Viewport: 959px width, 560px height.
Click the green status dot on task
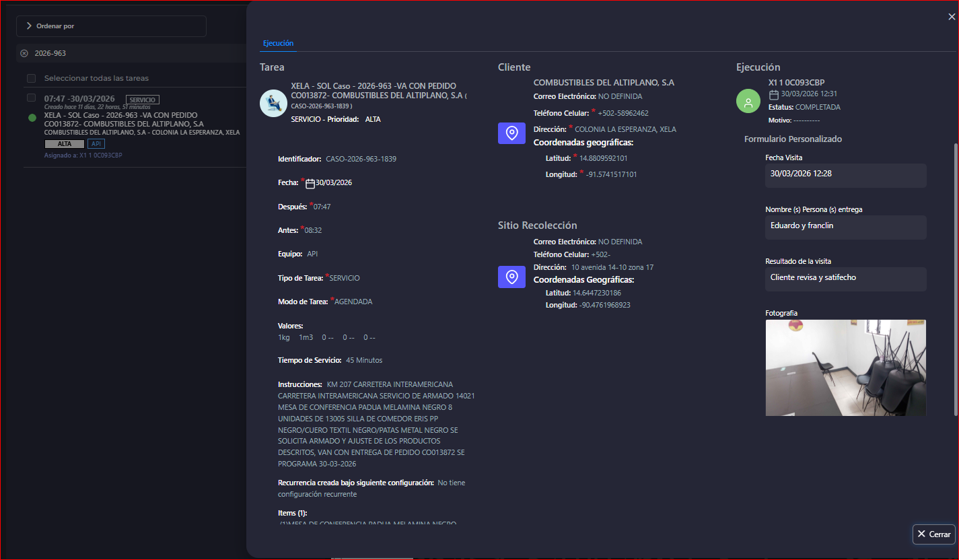click(x=32, y=118)
